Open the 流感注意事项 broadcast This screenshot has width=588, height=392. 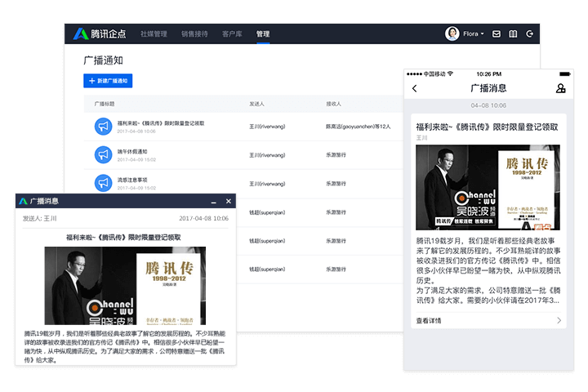click(x=132, y=180)
